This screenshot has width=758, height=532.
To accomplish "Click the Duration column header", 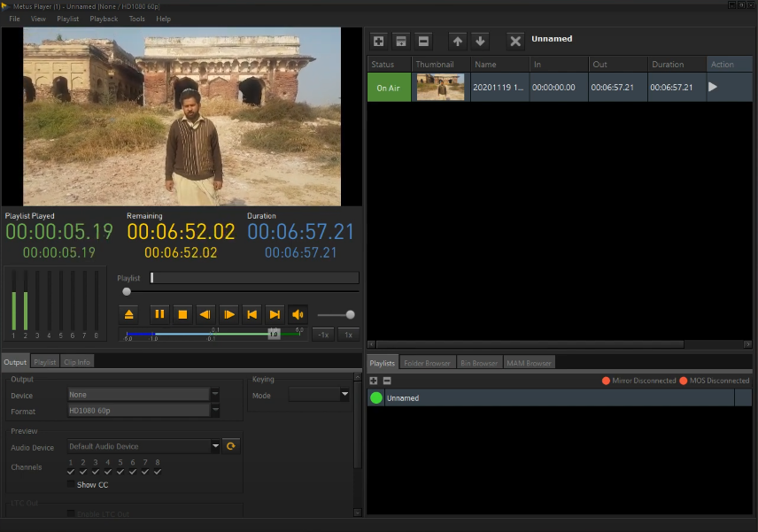I will pos(677,65).
